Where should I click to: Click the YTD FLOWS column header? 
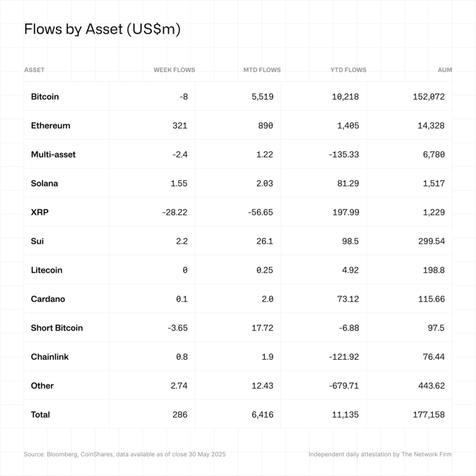[x=348, y=70]
